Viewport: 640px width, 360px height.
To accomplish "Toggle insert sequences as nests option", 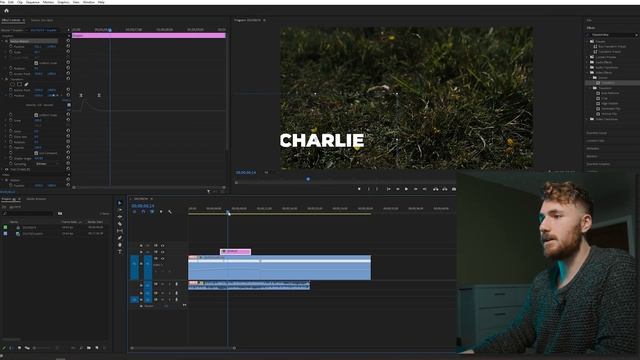I will click(135, 212).
